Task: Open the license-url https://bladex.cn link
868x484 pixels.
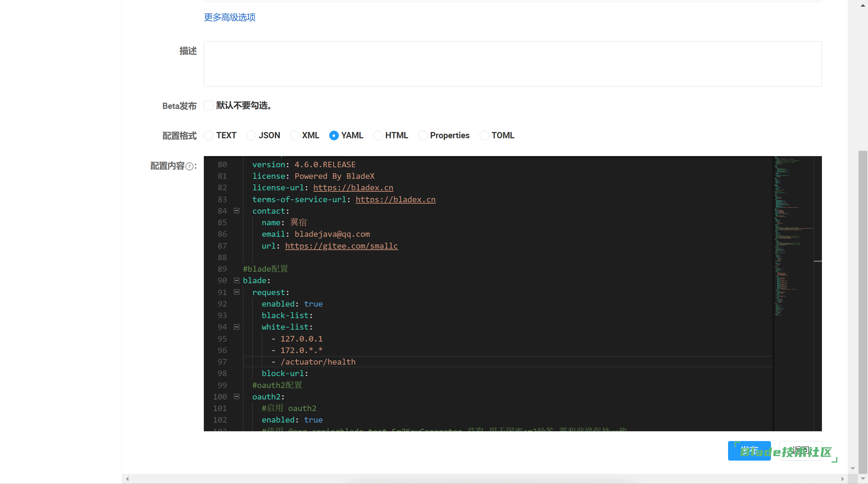Action: coord(353,188)
